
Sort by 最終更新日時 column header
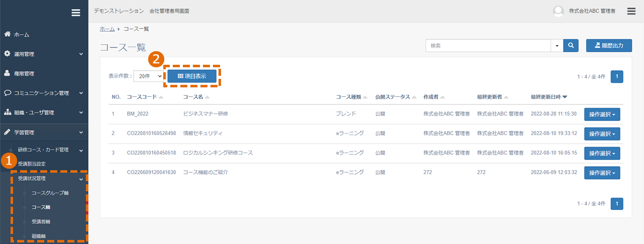pyautogui.click(x=549, y=97)
